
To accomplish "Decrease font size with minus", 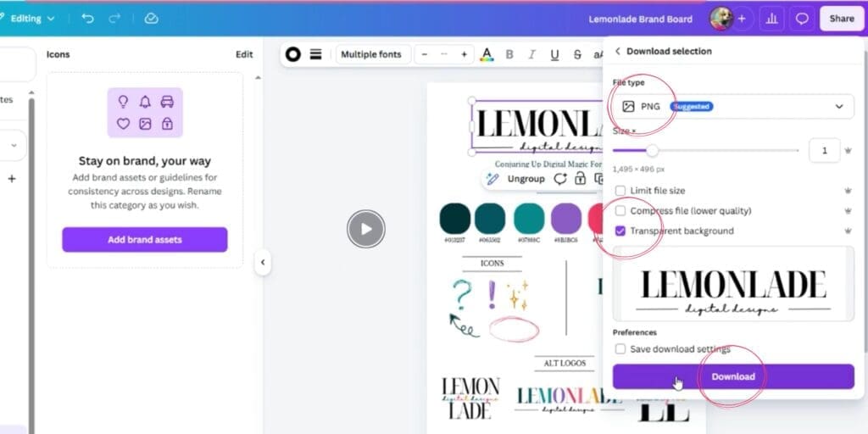I will pos(425,54).
